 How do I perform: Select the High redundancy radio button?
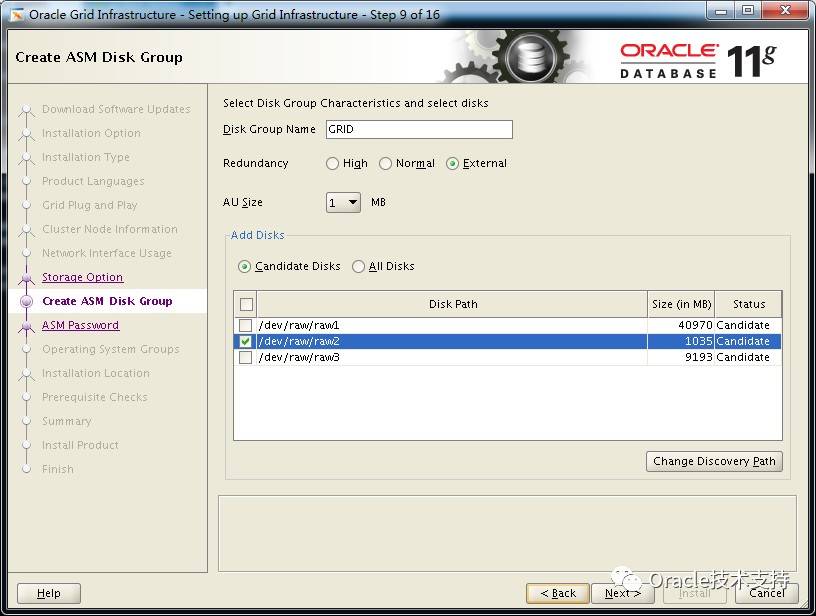(x=333, y=164)
